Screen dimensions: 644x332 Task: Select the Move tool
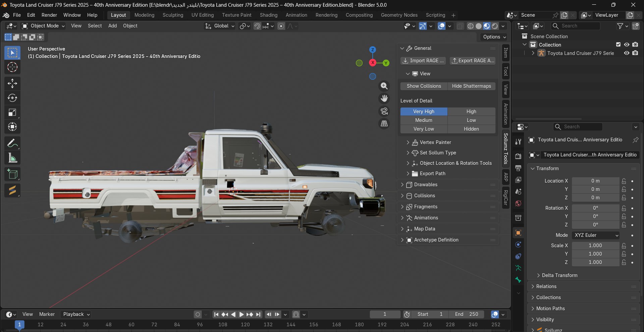coord(12,83)
